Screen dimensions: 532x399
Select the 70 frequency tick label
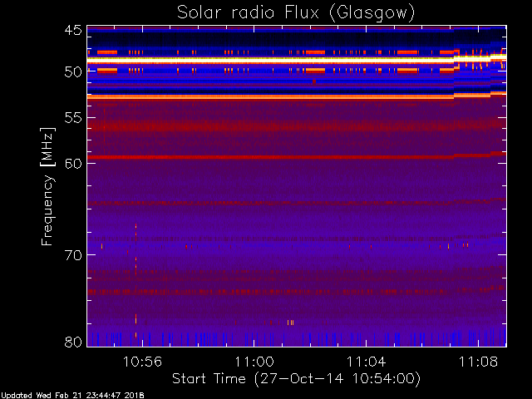coord(73,255)
